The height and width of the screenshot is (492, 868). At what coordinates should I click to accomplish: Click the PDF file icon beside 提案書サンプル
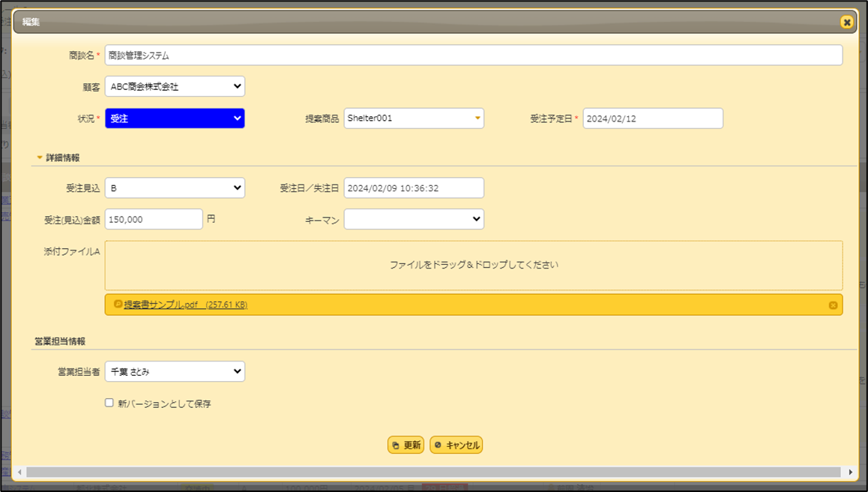(118, 304)
